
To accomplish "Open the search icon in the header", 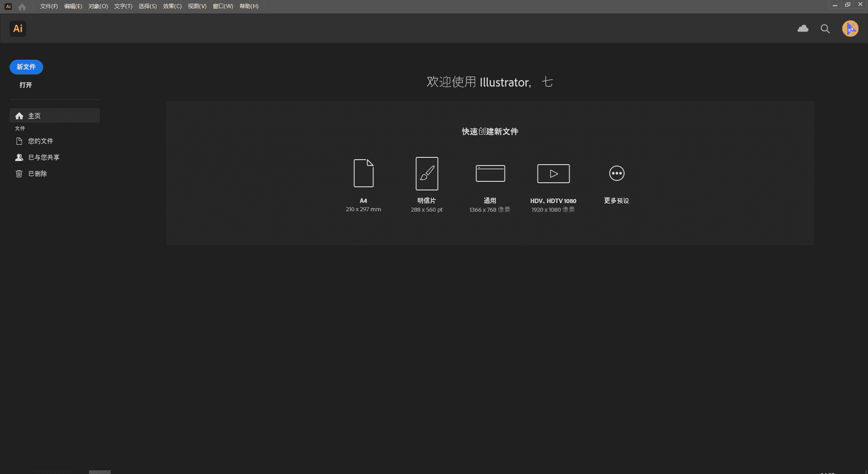I will (825, 28).
